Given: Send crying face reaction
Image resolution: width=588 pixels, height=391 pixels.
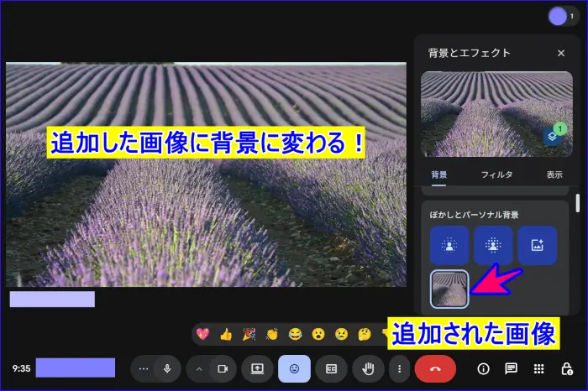Looking at the screenshot, I should (341, 334).
